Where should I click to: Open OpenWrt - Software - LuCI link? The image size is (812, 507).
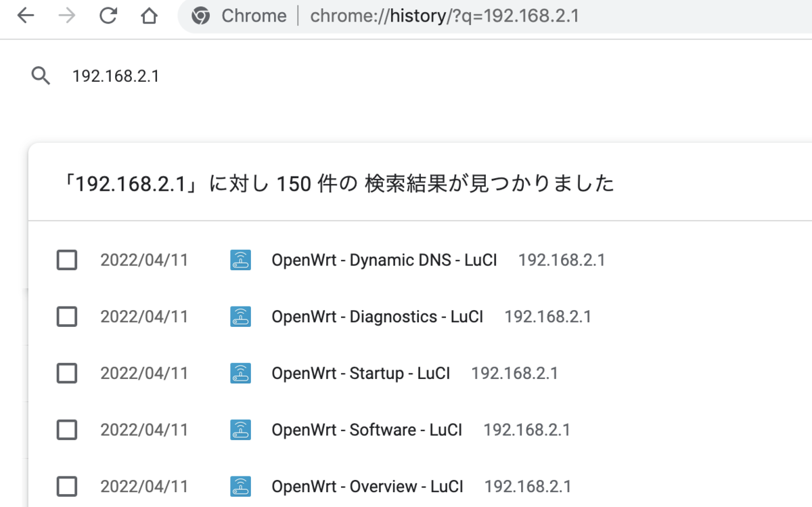(x=367, y=430)
